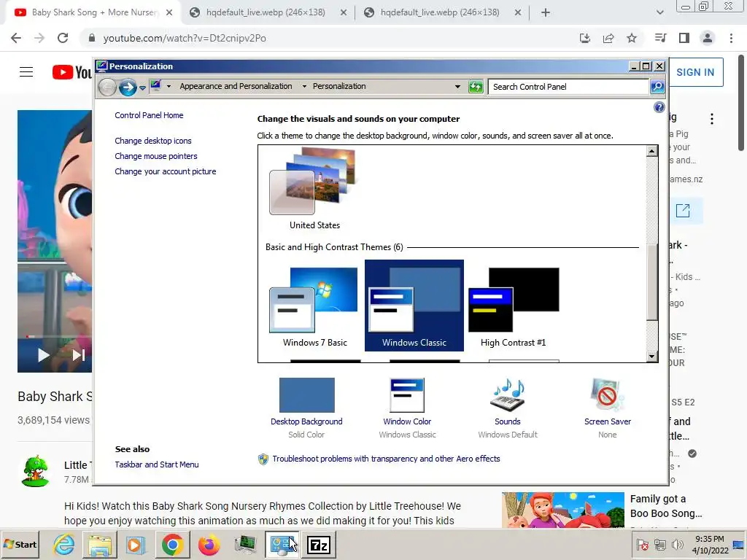Open Taskbar and Start Menu link
The image size is (747, 560).
[157, 464]
